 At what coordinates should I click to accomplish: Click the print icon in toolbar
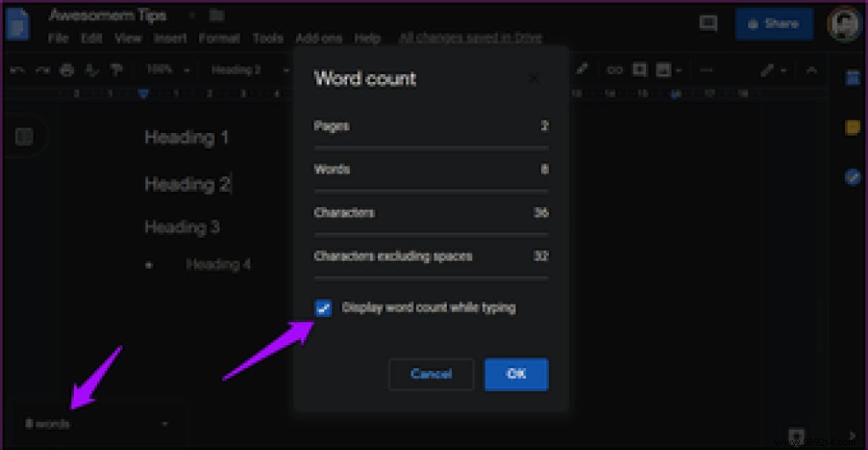(x=66, y=70)
